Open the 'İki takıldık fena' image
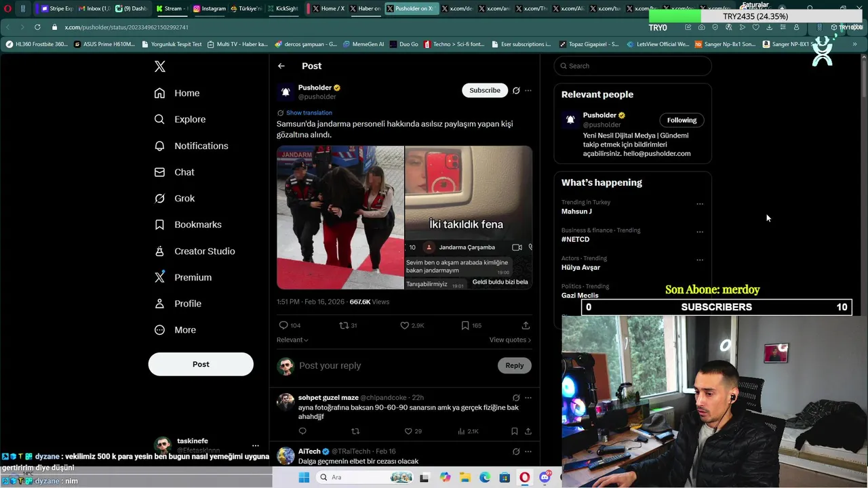 click(469, 218)
